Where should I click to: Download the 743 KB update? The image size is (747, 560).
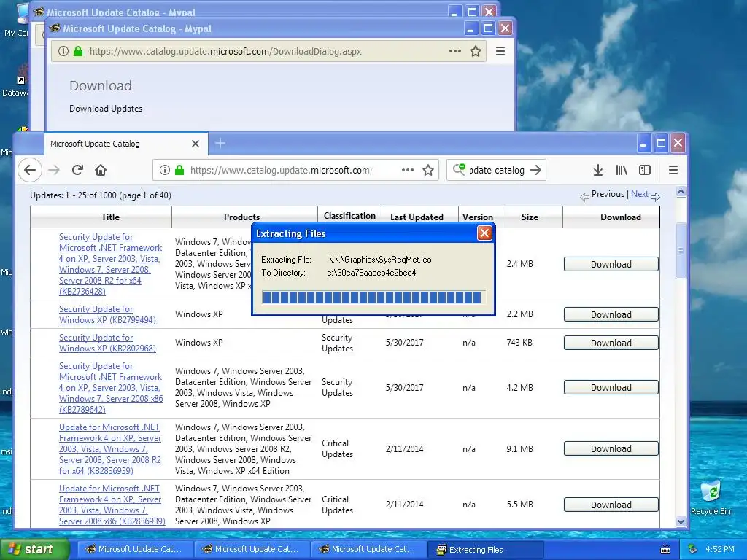(x=611, y=343)
